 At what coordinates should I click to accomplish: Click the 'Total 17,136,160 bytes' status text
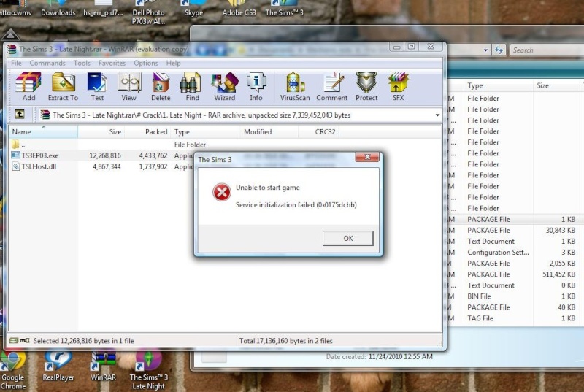pos(285,341)
